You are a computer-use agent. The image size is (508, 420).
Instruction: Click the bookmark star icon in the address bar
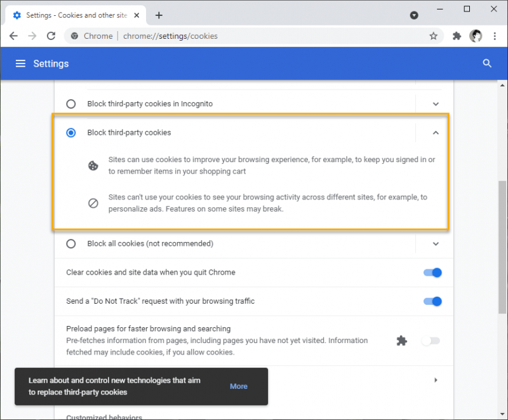[x=434, y=36]
